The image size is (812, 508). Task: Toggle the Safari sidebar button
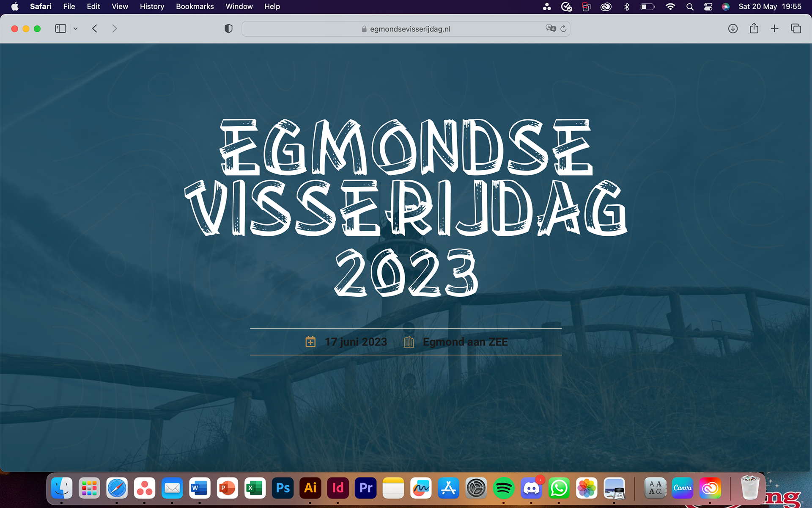[x=60, y=28]
